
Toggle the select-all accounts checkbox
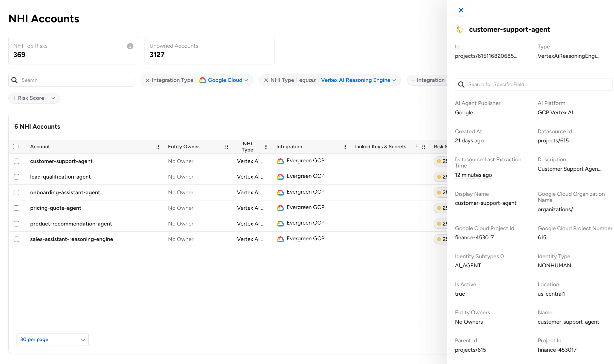pyautogui.click(x=16, y=147)
